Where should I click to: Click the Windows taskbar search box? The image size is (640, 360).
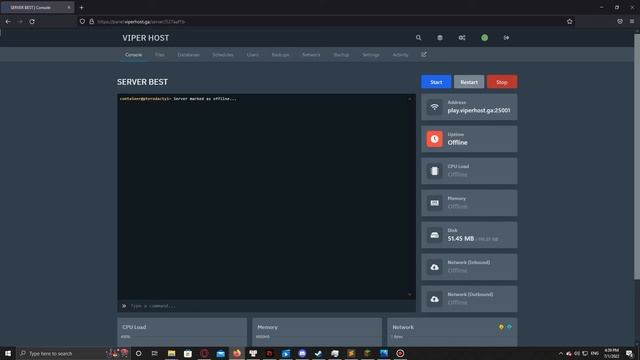coord(73,353)
